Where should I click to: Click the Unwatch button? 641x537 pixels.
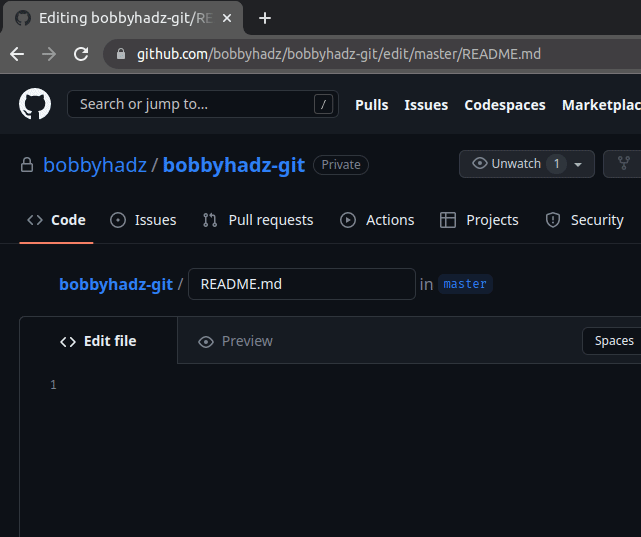[527, 164]
